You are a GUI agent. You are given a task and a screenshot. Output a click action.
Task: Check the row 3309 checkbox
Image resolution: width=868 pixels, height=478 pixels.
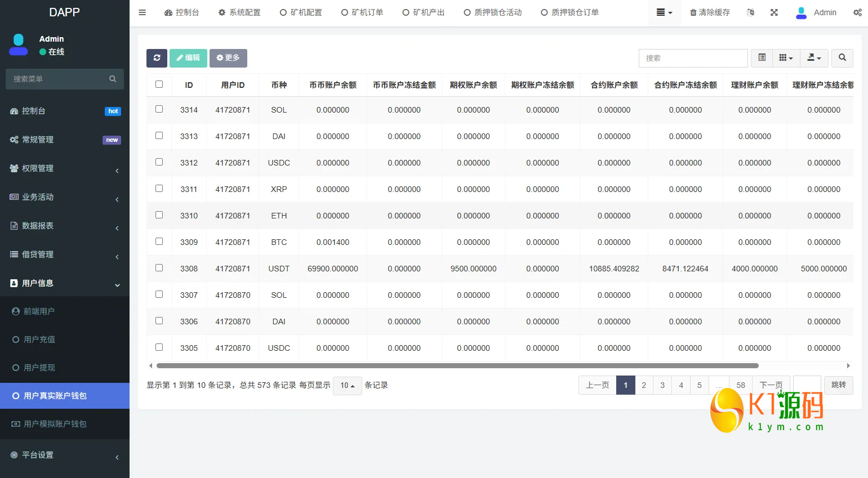point(159,242)
